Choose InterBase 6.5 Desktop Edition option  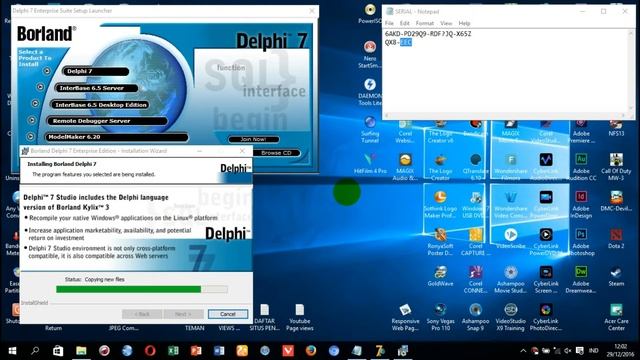tap(100, 105)
